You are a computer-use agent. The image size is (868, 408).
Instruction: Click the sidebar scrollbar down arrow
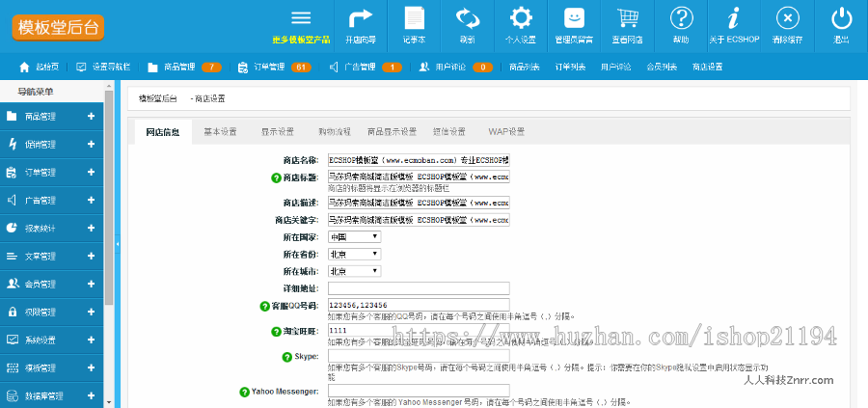tap(108, 403)
